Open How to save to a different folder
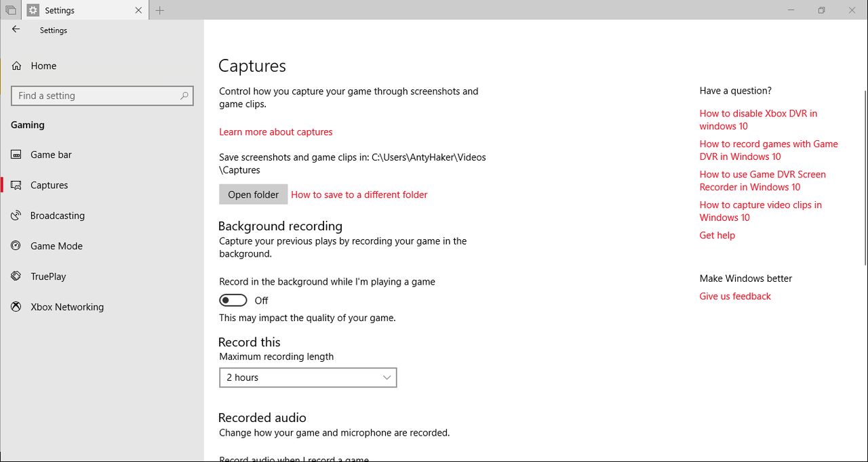868x462 pixels. click(x=359, y=194)
